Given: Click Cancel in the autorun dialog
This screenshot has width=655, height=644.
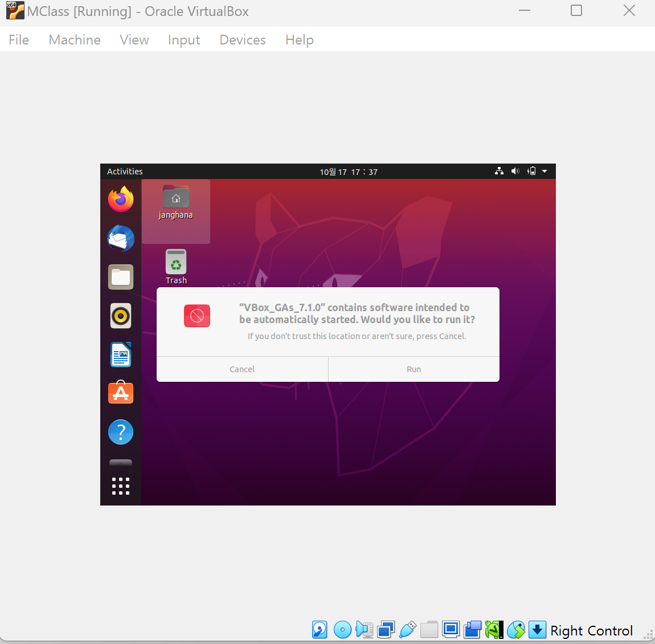Looking at the screenshot, I should point(242,369).
